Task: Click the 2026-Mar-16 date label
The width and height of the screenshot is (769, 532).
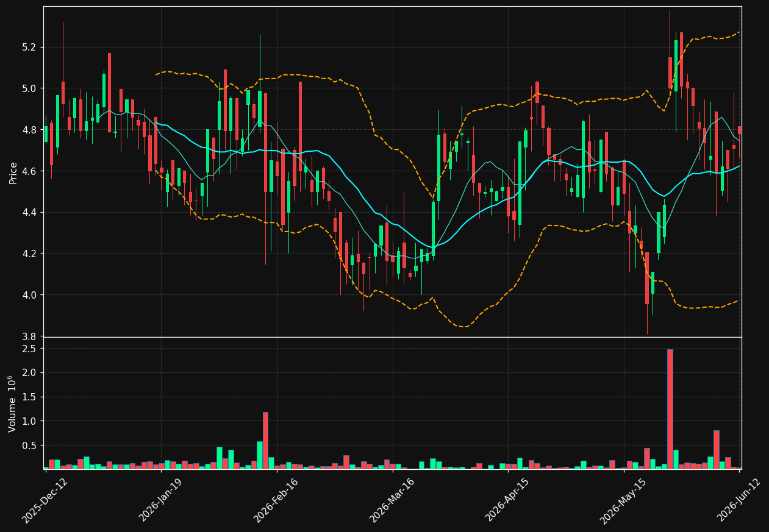Action: click(x=392, y=500)
